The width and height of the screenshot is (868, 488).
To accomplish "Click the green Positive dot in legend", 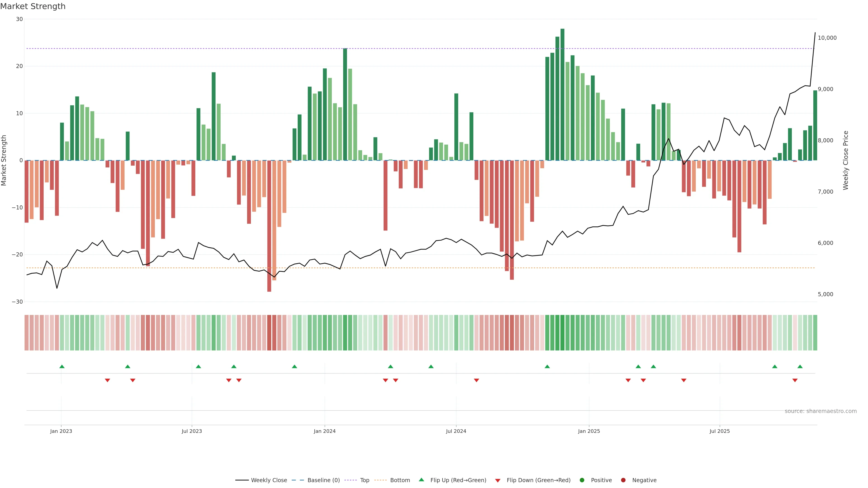I will tap(582, 480).
